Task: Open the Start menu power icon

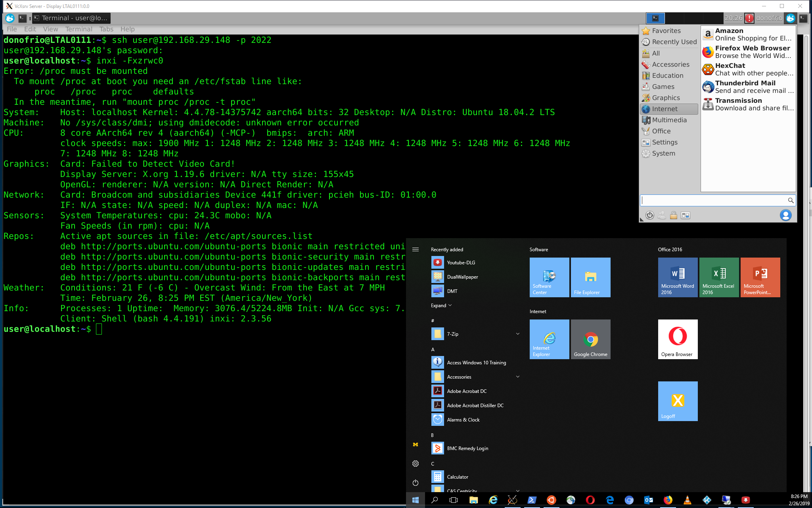Action: pyautogui.click(x=415, y=483)
